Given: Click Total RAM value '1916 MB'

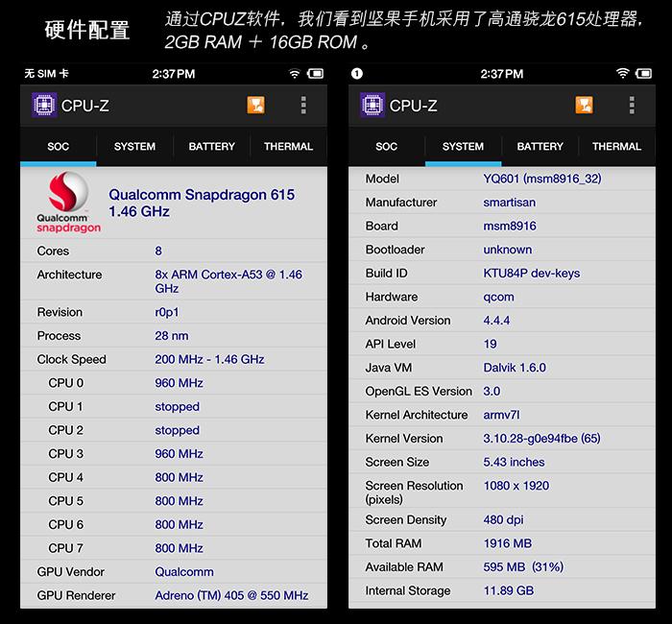Looking at the screenshot, I should click(508, 543).
